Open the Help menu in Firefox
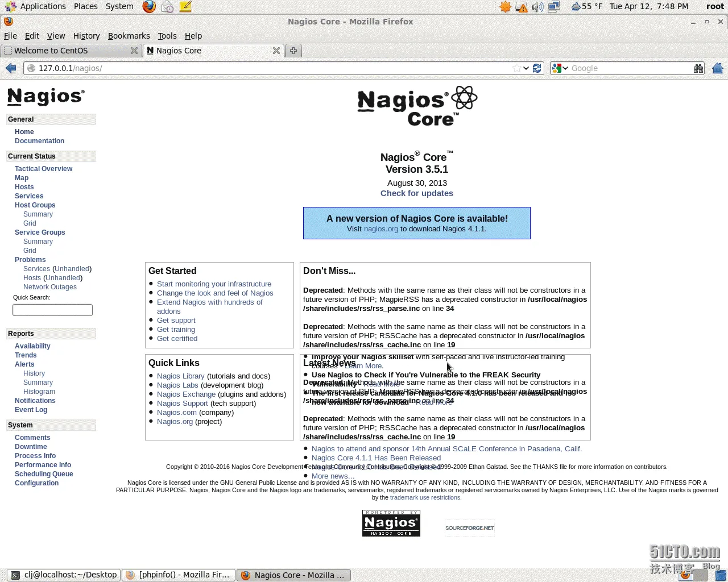Image resolution: width=728 pixels, height=582 pixels. point(193,36)
